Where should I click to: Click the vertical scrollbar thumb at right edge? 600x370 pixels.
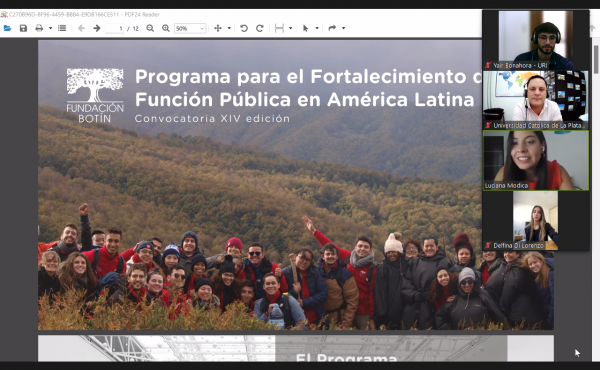click(x=596, y=59)
